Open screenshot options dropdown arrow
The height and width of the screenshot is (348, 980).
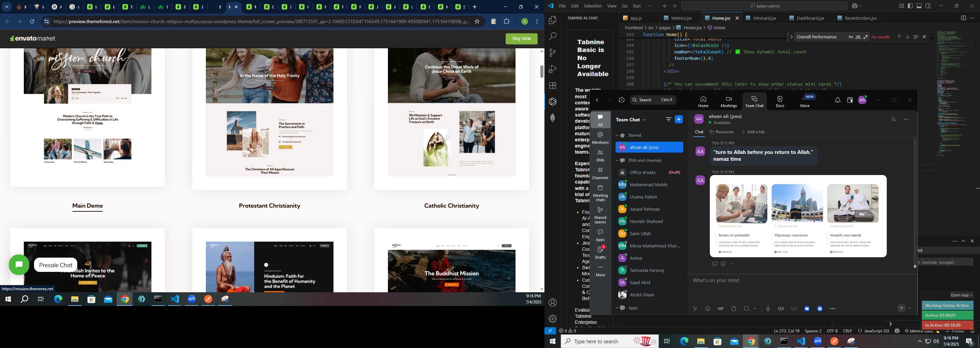755,309
